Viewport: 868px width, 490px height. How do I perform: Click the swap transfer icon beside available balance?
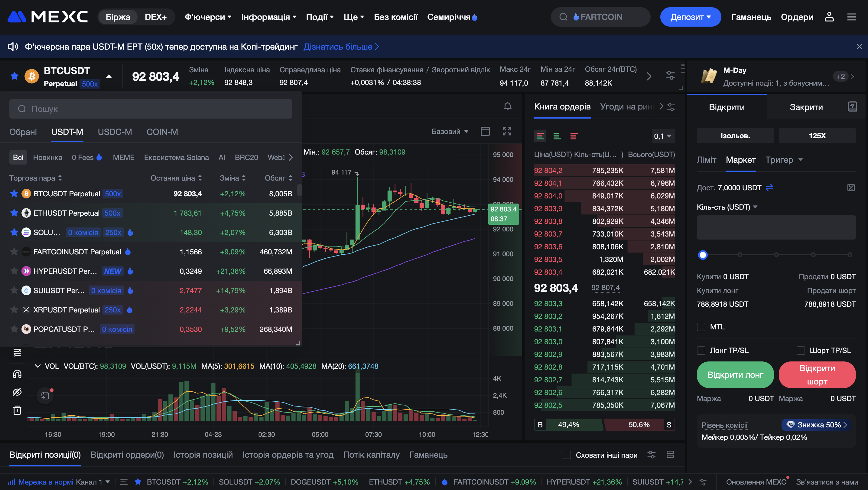click(769, 187)
